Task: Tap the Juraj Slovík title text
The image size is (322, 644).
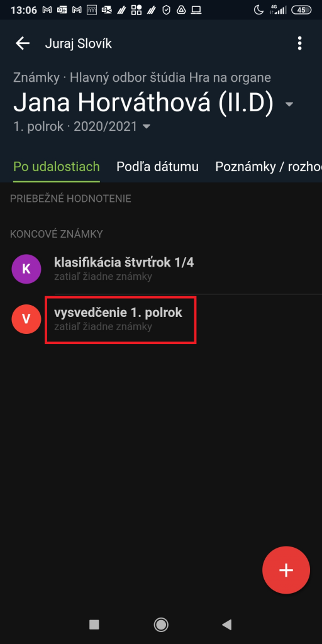Action: 78,43
